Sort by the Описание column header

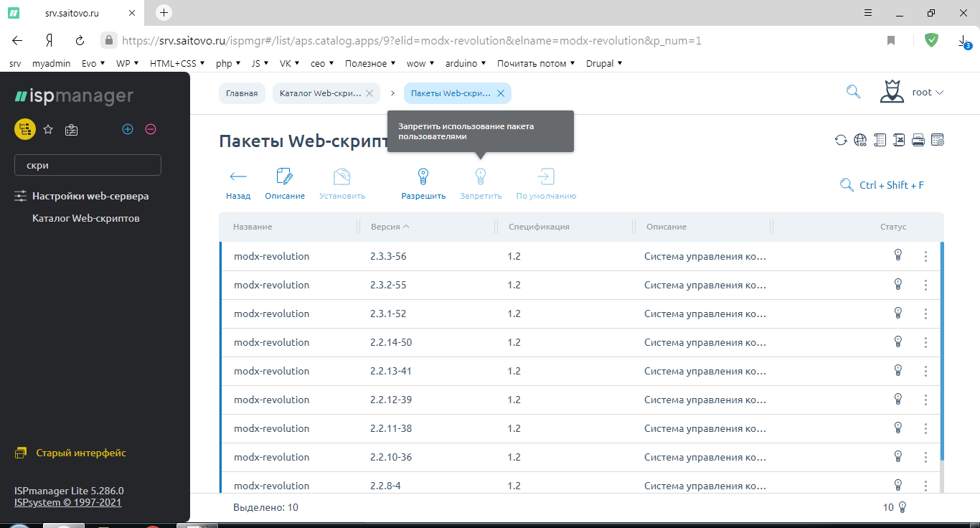click(666, 227)
